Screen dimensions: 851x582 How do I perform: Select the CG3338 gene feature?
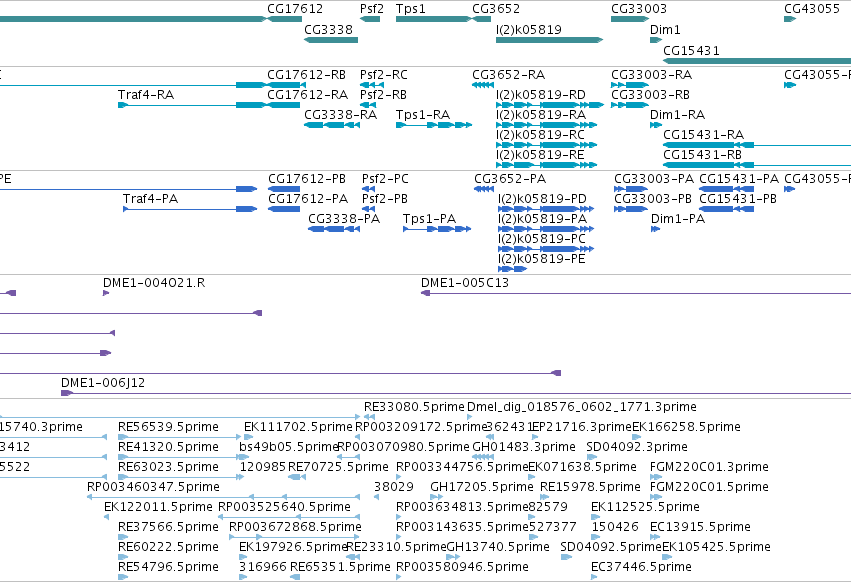point(331,40)
